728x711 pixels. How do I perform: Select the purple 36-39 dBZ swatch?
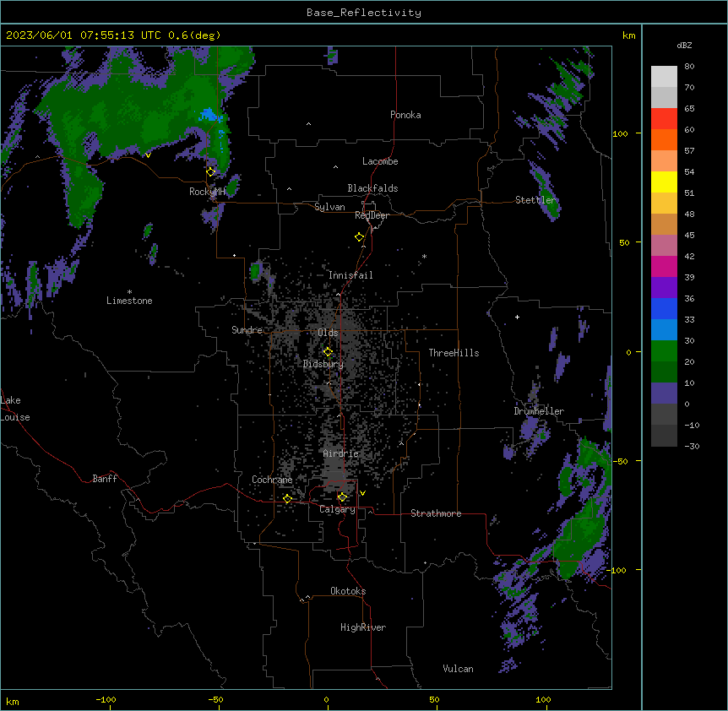(x=664, y=288)
